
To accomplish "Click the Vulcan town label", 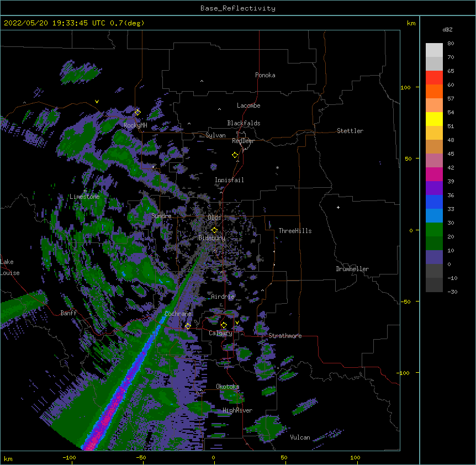I will (300, 437).
